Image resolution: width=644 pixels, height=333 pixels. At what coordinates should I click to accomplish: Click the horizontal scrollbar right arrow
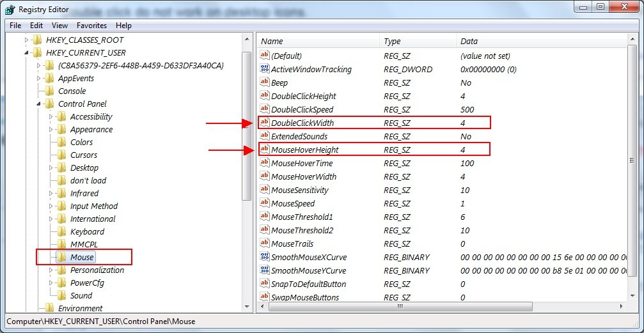point(623,307)
